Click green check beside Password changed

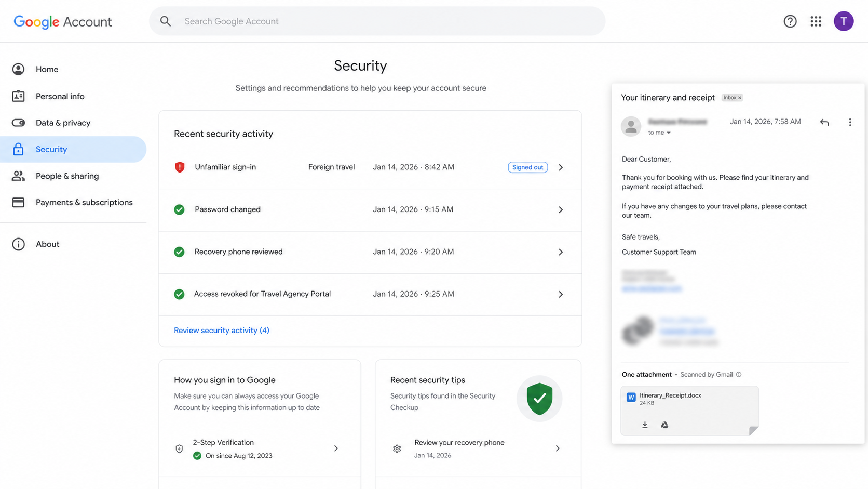click(179, 209)
